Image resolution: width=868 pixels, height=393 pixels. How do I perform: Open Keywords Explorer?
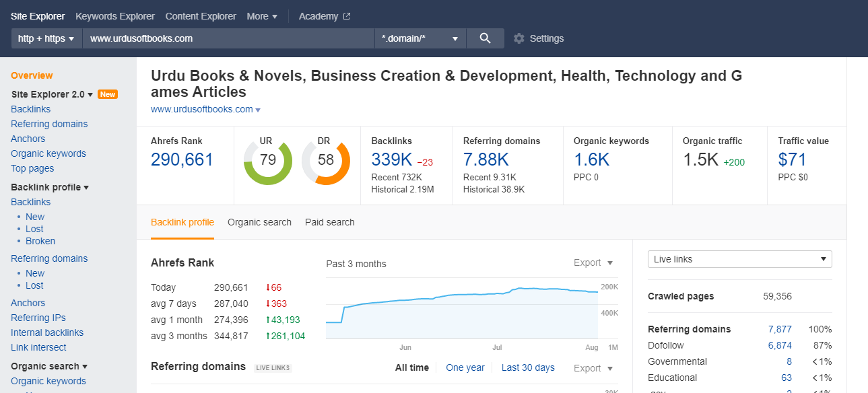click(115, 16)
